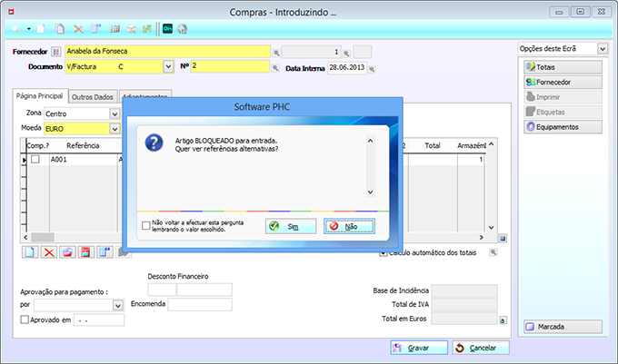Click the blue list-flag button below the grid
Viewport: 618px width, 364px height.
pyautogui.click(x=105, y=251)
